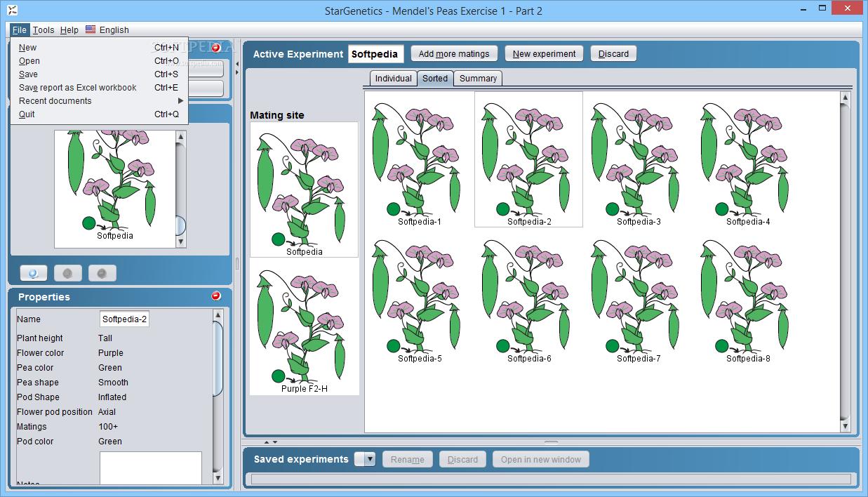Click the Plant height value Tall
The height and width of the screenshot is (497, 868).
pyautogui.click(x=105, y=338)
